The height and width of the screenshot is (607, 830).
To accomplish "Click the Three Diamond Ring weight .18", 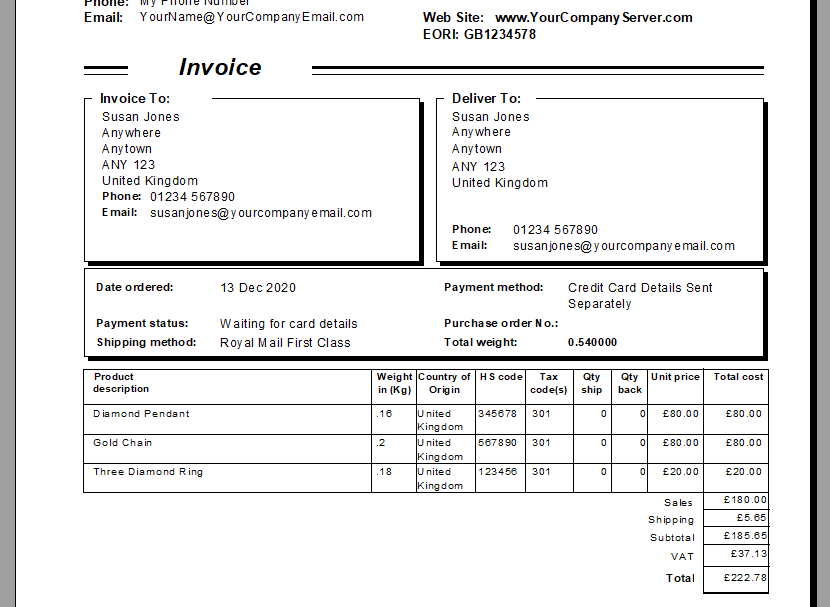I will [x=384, y=472].
